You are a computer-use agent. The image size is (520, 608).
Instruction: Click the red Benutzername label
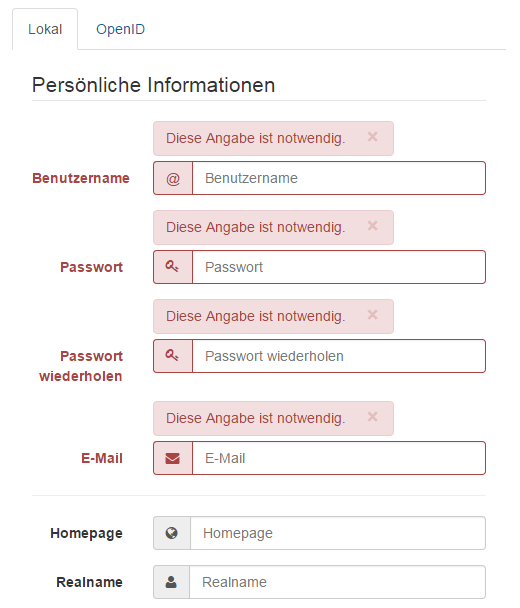[81, 178]
